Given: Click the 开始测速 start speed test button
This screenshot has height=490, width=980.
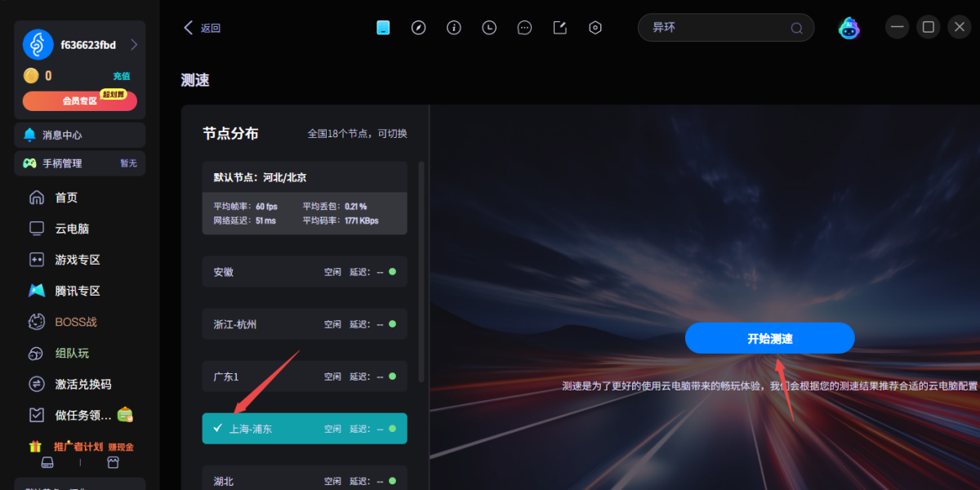Looking at the screenshot, I should point(769,338).
